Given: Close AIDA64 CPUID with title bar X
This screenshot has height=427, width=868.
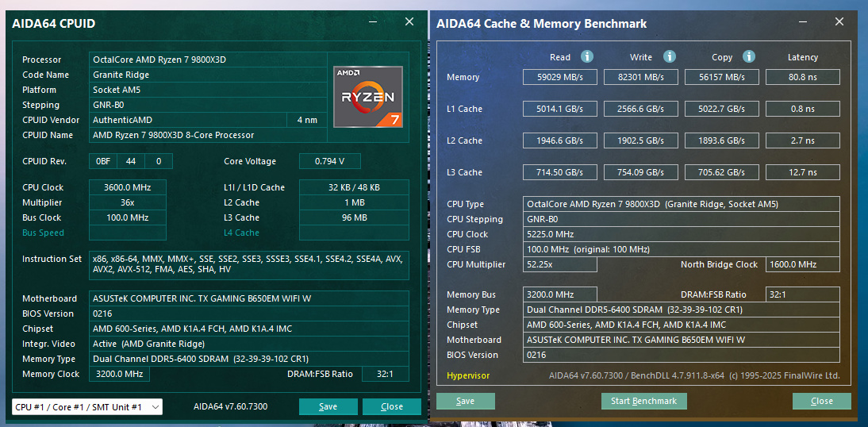Looking at the screenshot, I should 409,21.
